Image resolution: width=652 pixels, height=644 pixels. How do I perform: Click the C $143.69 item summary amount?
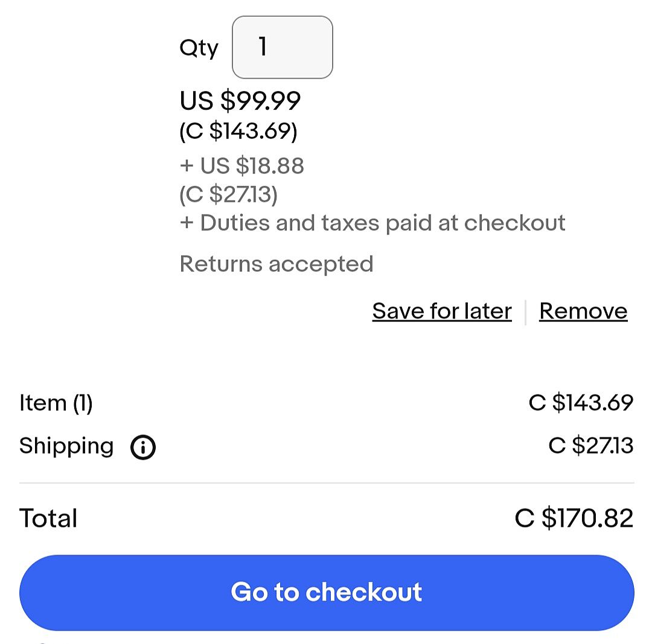580,403
